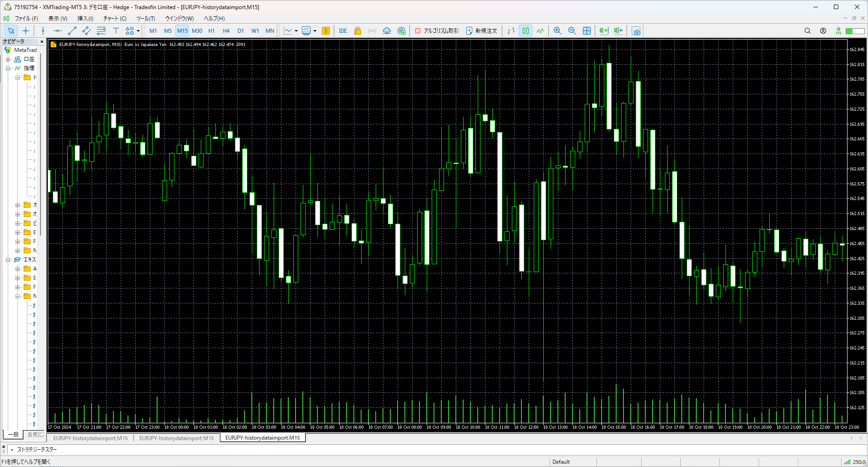Viewport: 868px width, 467px height.
Task: Switch to bar chart view
Action: (511, 31)
